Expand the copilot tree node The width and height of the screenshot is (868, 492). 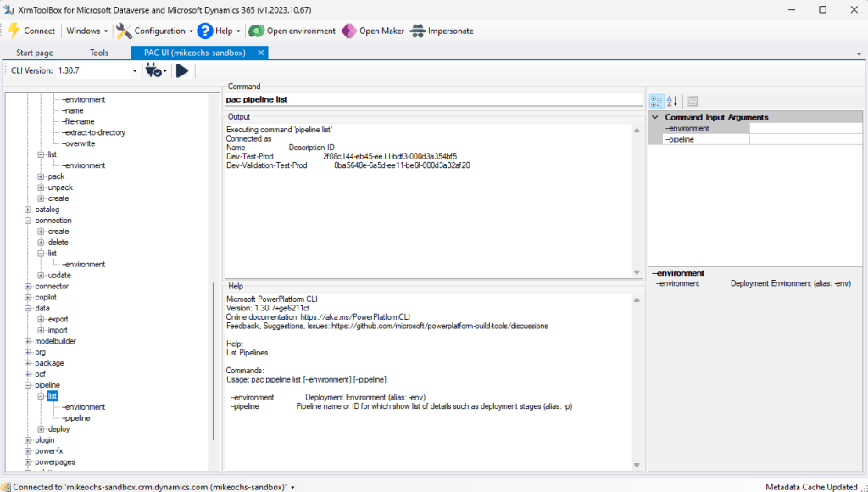click(x=28, y=298)
